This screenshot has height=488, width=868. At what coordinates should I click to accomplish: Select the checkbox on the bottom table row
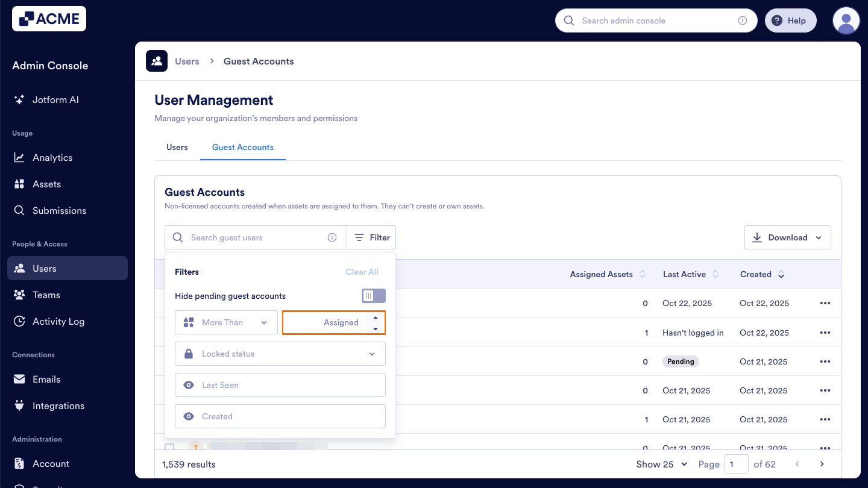[169, 448]
